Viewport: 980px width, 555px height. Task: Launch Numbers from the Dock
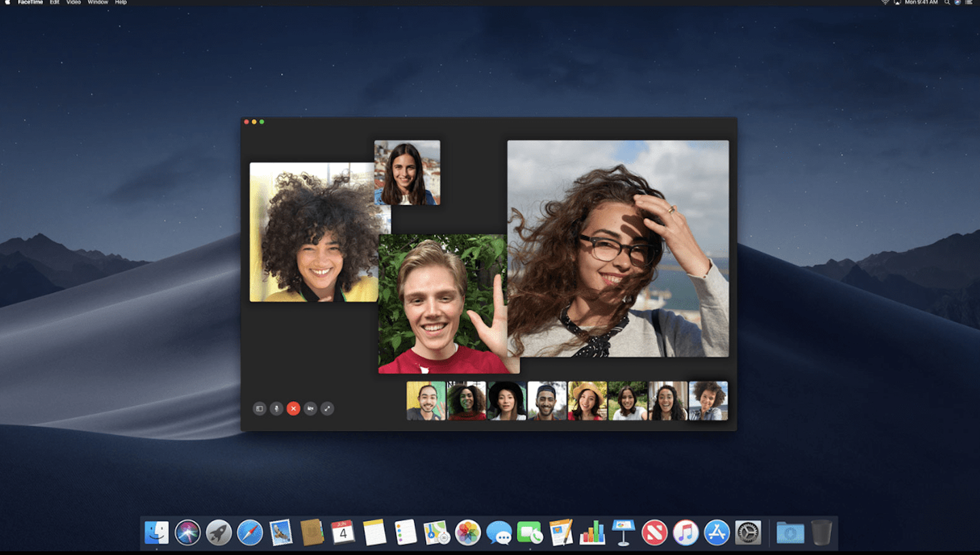[x=592, y=533]
